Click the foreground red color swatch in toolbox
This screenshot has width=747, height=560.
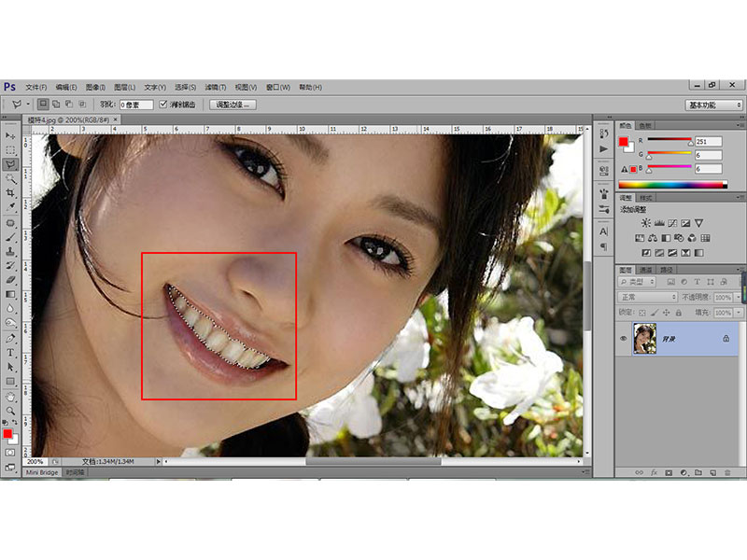tap(7, 434)
